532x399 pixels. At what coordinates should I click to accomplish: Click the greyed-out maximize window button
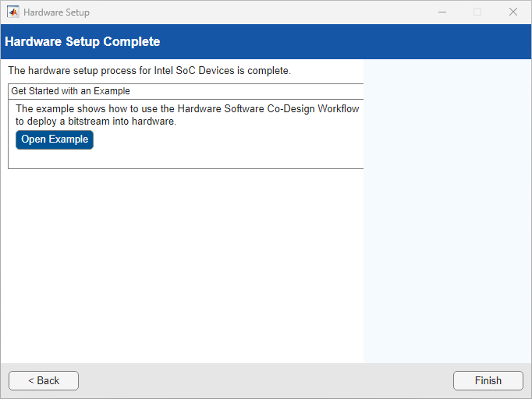tap(477, 12)
